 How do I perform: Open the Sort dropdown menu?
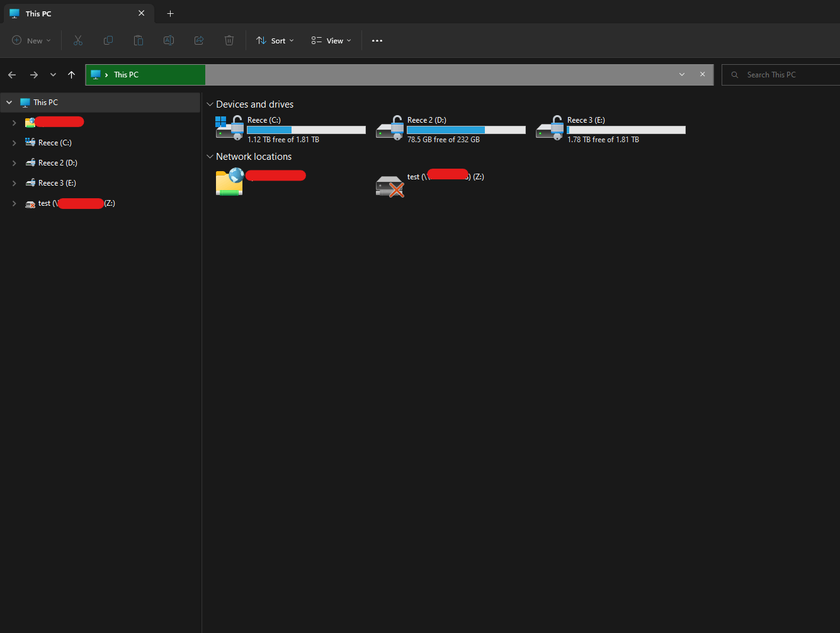point(275,40)
